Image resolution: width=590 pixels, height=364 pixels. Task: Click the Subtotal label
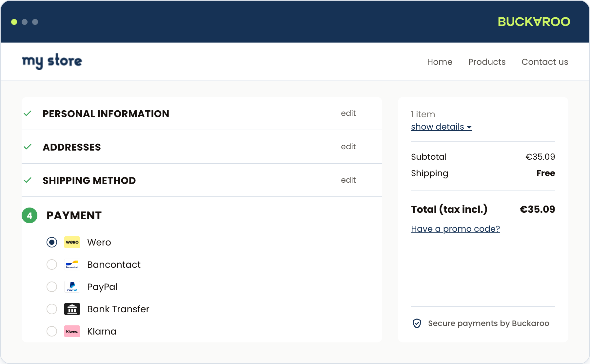coord(429,157)
